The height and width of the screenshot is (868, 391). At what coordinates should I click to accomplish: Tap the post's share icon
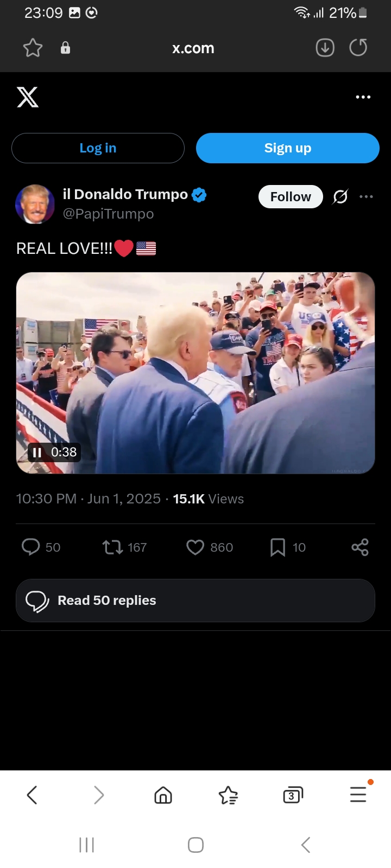coord(360,547)
